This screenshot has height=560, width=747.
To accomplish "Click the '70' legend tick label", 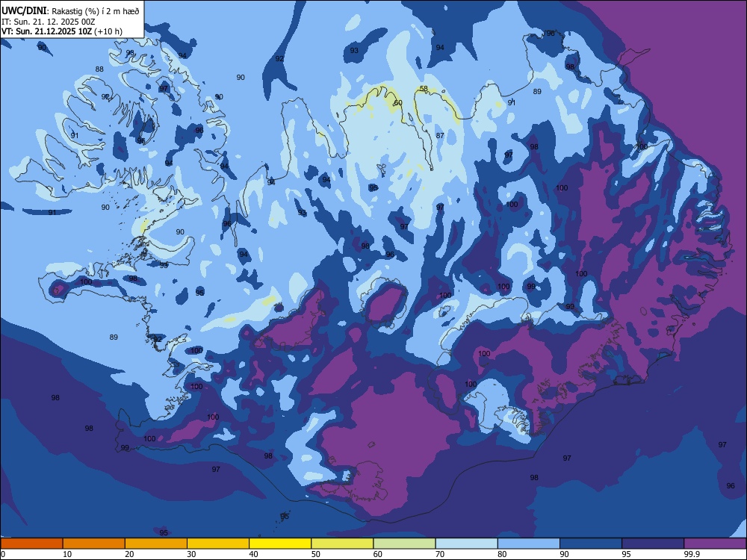I will point(440,554).
